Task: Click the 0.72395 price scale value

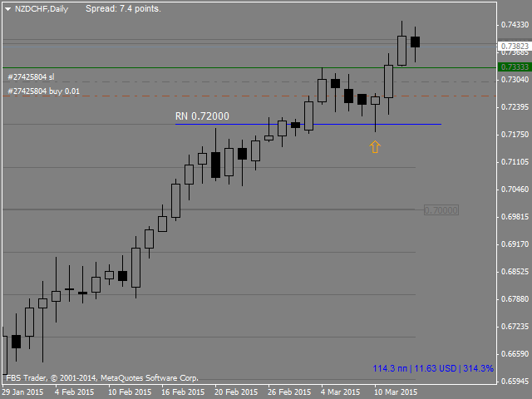Action: pos(515,107)
